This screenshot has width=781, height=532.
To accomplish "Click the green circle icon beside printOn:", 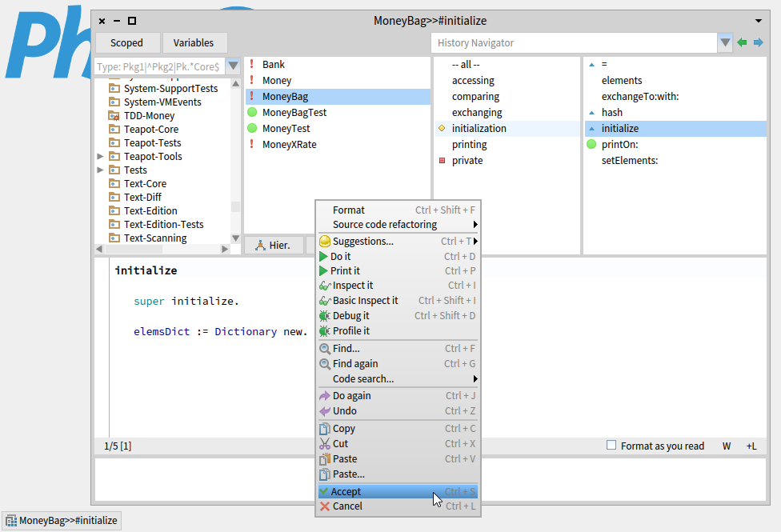I will [x=591, y=145].
